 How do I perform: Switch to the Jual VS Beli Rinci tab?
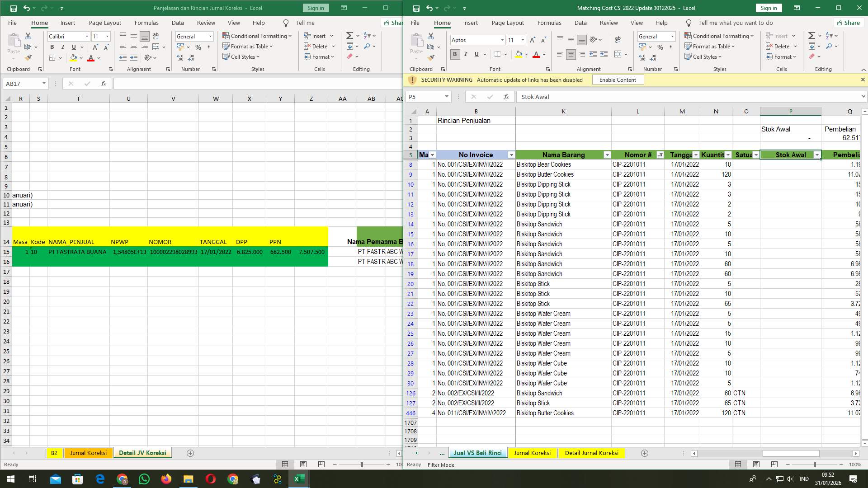point(477,453)
